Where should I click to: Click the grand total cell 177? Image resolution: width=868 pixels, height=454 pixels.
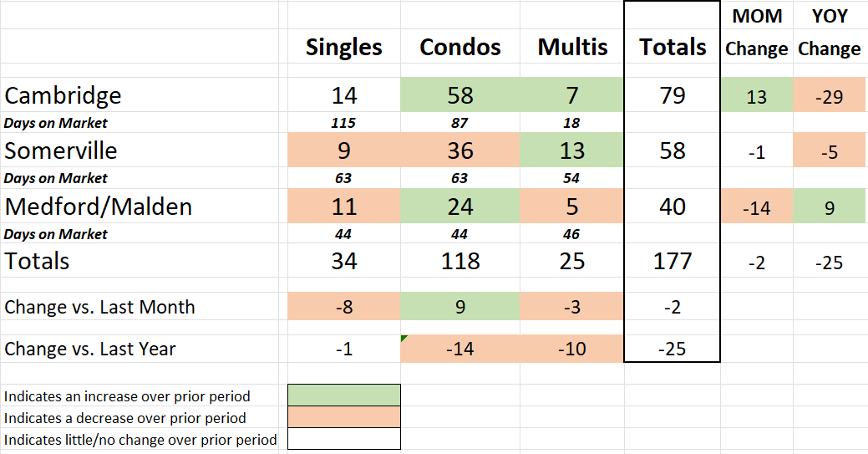click(x=673, y=261)
